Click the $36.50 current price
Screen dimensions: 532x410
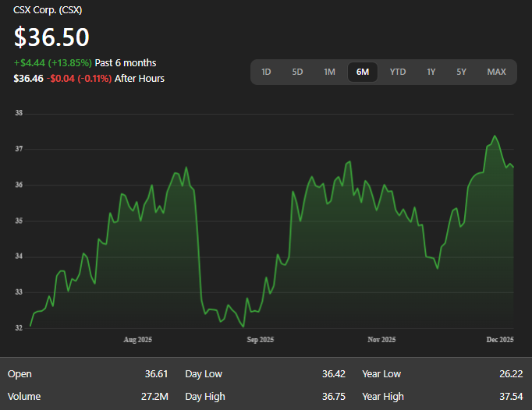(x=51, y=37)
